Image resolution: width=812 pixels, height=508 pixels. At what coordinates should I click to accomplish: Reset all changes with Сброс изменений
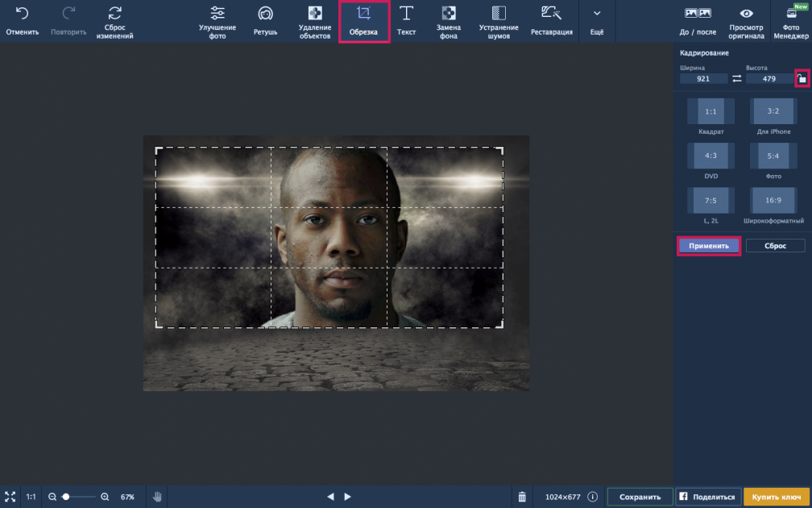[x=114, y=23]
